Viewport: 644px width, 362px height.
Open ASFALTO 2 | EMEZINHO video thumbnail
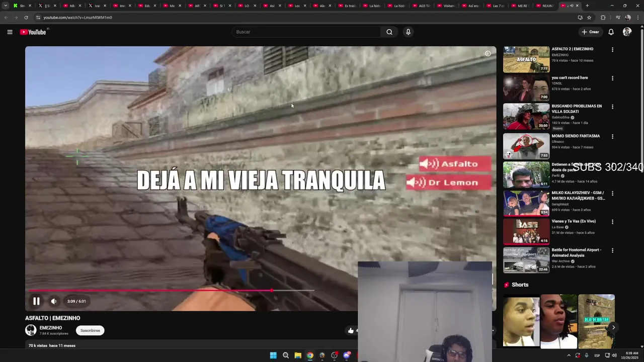point(526,60)
